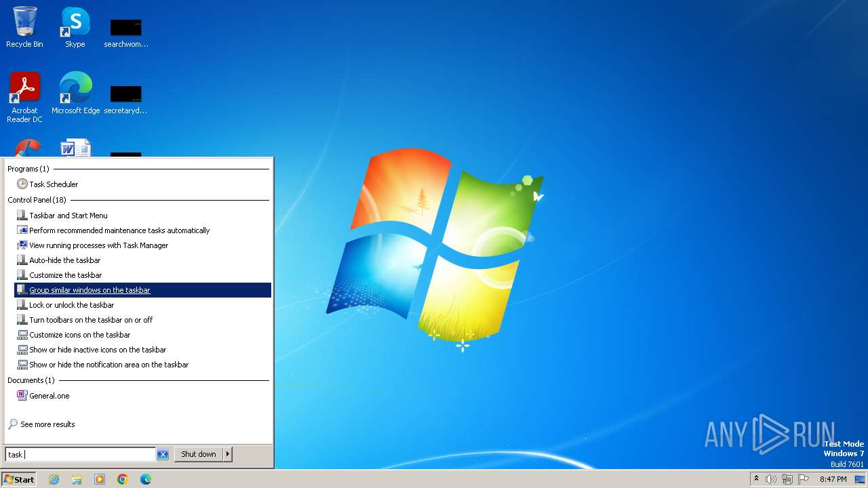Click the Start button on the taskbar
Screen dimensions: 868x488
[x=19, y=479]
